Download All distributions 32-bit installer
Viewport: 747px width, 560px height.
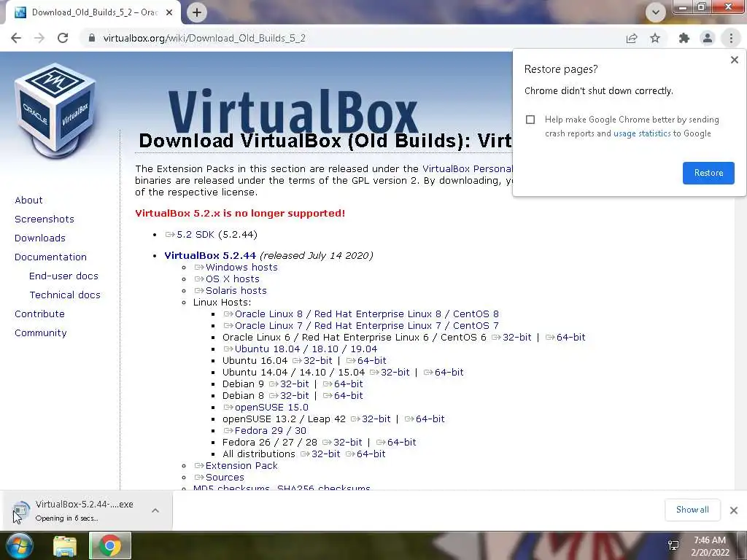pos(320,454)
